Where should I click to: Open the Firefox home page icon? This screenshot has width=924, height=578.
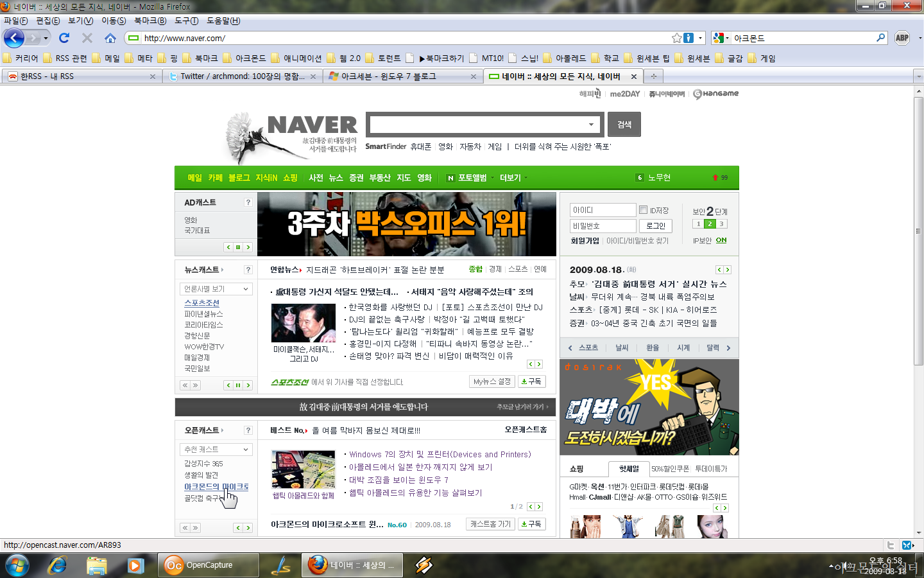click(x=110, y=38)
